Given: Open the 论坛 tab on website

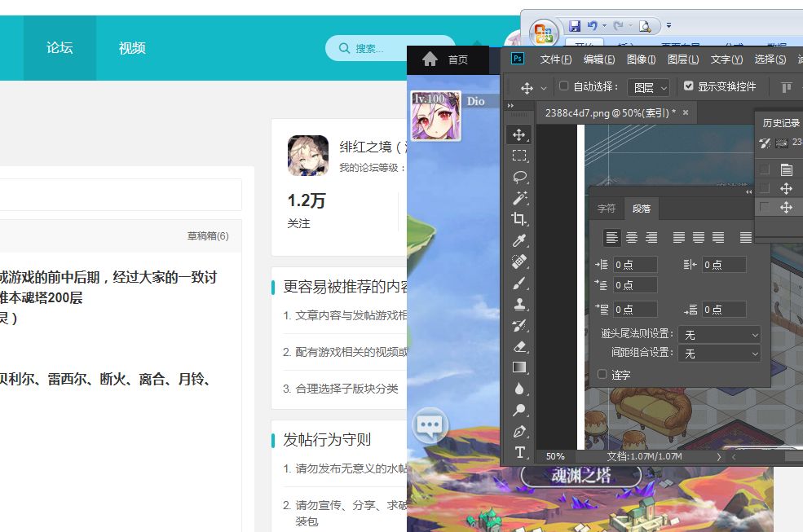Looking at the screenshot, I should point(60,47).
